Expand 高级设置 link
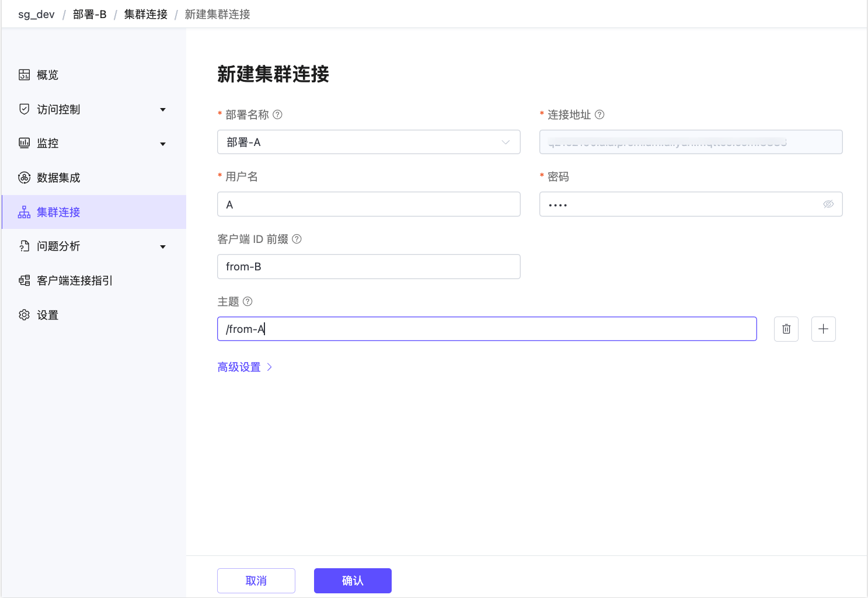Viewport: 868px width, 598px height. tap(245, 367)
